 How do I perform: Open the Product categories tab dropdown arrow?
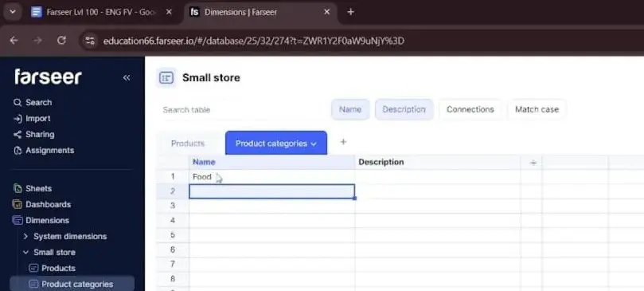(314, 144)
